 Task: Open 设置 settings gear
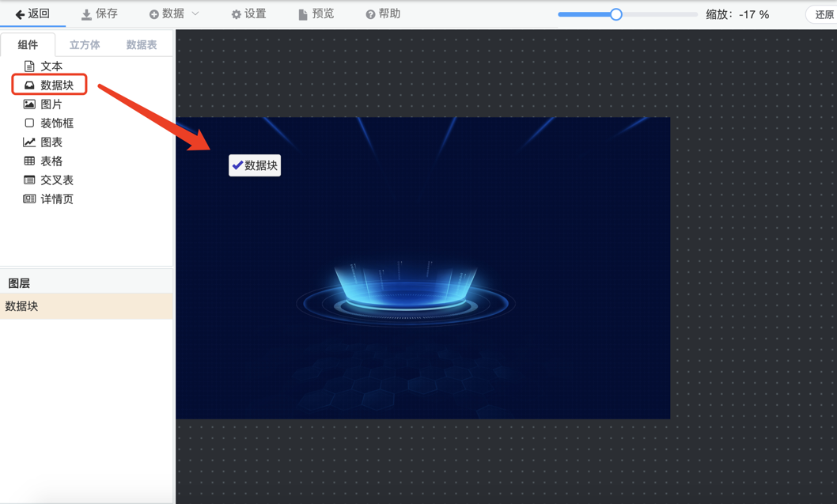[248, 14]
